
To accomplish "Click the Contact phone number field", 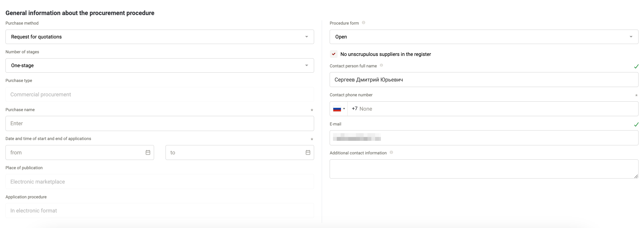I will tap(493, 109).
